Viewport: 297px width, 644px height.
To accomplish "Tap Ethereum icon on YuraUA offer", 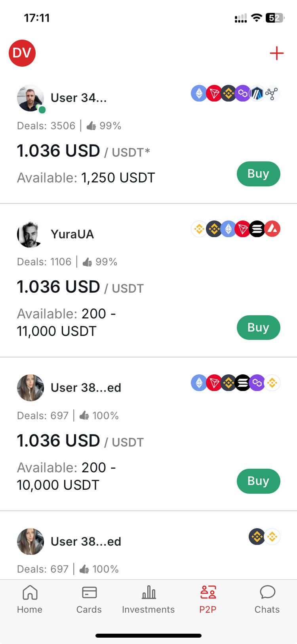I will [228, 229].
